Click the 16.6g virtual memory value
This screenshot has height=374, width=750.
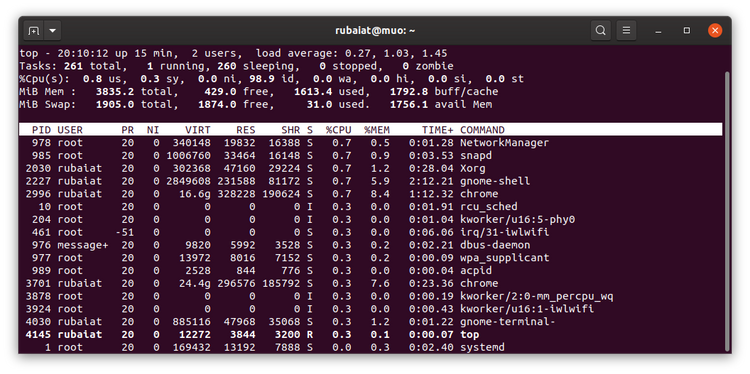(195, 194)
